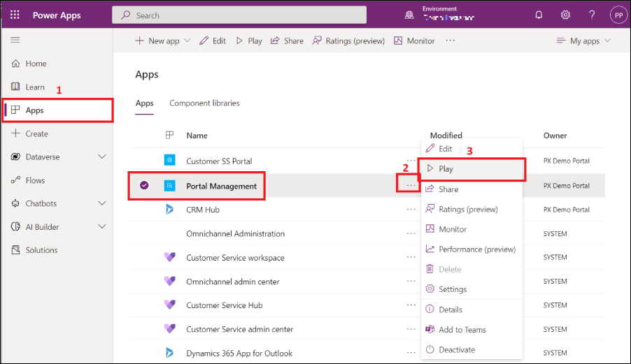The height and width of the screenshot is (364, 631).
Task: Choose Deactivate in the context menu
Action: [x=472, y=350]
